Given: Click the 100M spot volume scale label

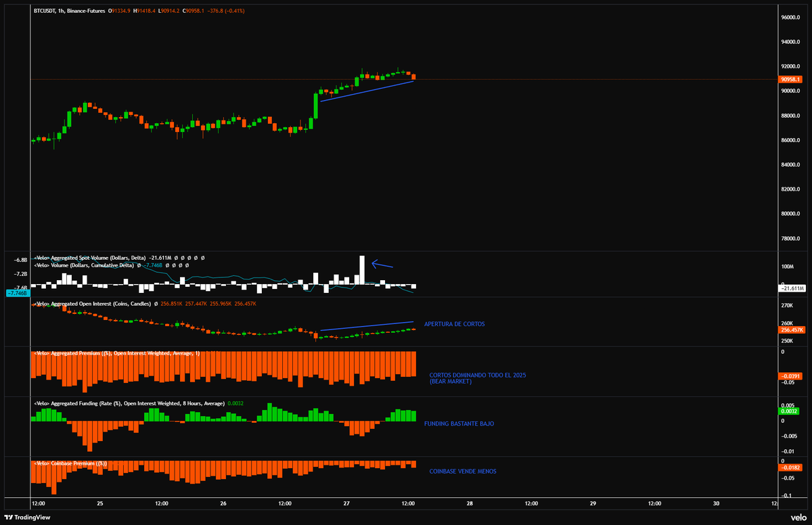Looking at the screenshot, I should pos(788,268).
